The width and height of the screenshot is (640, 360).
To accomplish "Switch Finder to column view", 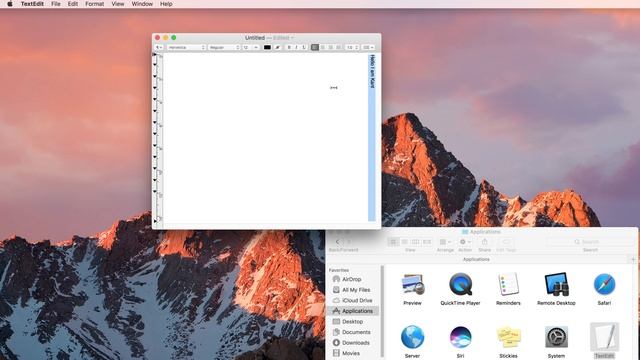I will (416, 242).
